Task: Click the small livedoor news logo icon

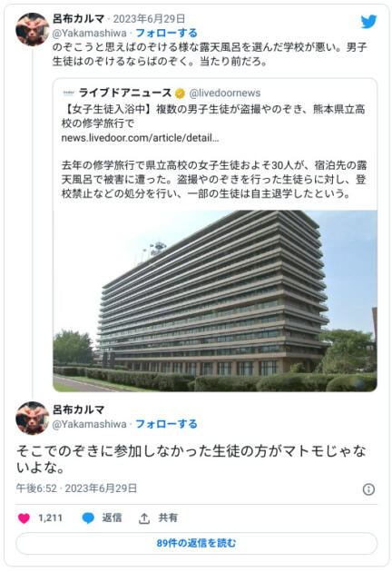Action: (68, 93)
